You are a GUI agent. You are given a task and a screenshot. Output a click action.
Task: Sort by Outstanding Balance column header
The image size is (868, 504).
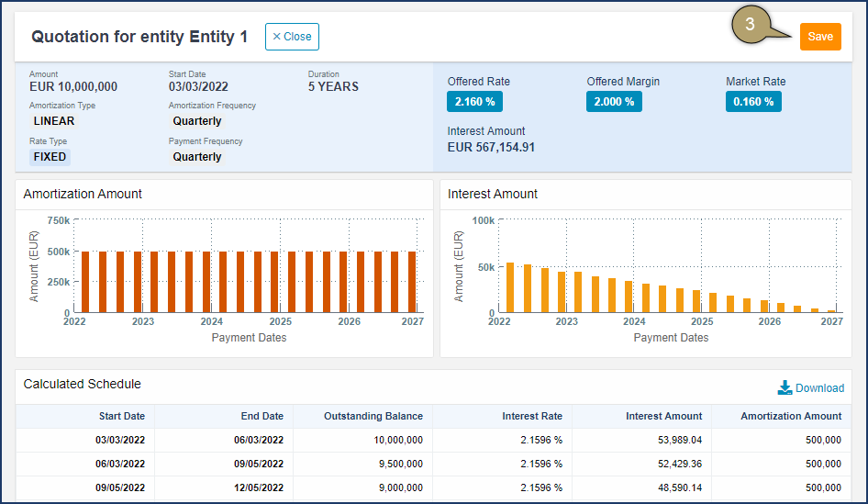[x=373, y=416]
